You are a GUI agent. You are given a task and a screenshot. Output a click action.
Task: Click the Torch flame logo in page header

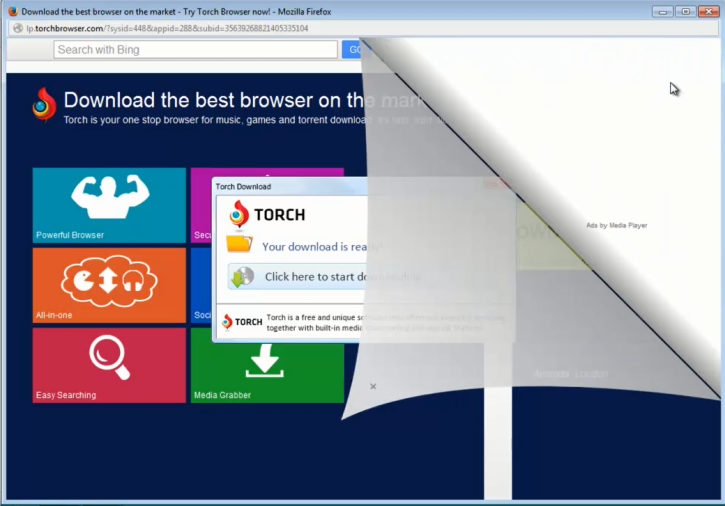pos(44,105)
